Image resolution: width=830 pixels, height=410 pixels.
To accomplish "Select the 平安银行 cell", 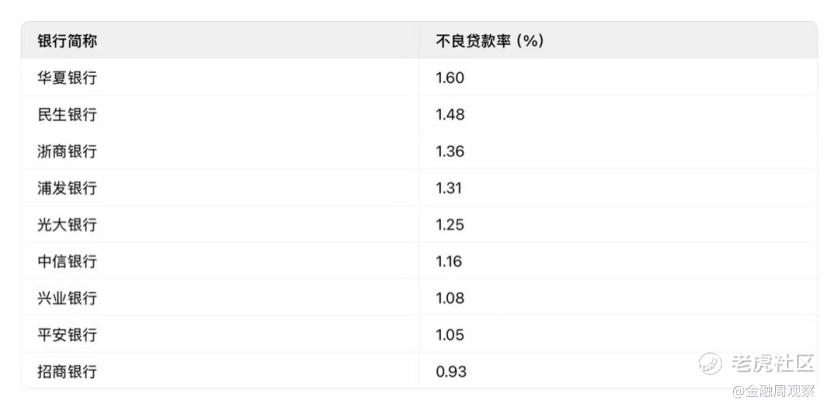I will 68,334.
